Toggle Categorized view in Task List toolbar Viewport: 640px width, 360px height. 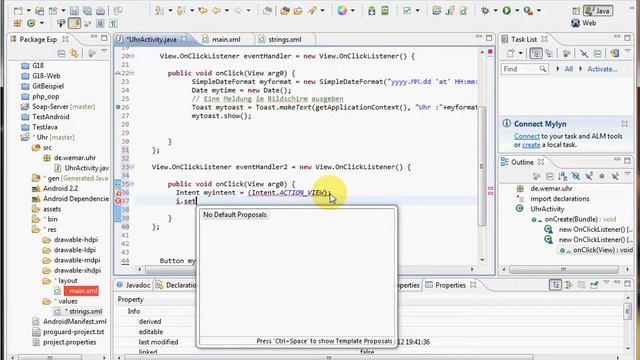coord(536,53)
